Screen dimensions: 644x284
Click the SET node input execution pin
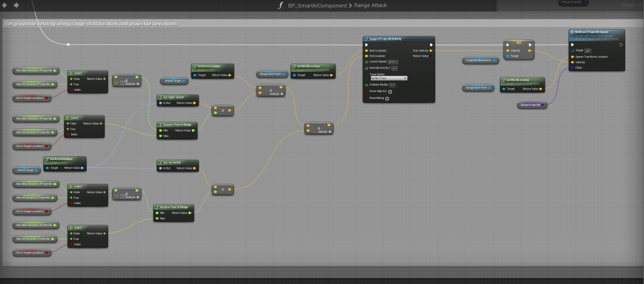pyautogui.click(x=507, y=44)
